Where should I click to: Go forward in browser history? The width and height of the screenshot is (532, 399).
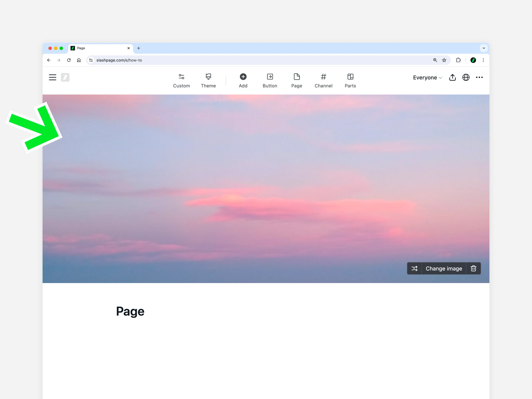point(59,60)
